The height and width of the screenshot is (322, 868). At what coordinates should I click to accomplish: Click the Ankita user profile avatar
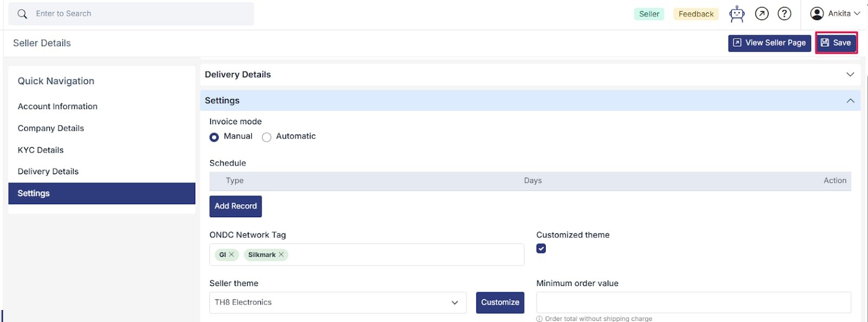817,14
